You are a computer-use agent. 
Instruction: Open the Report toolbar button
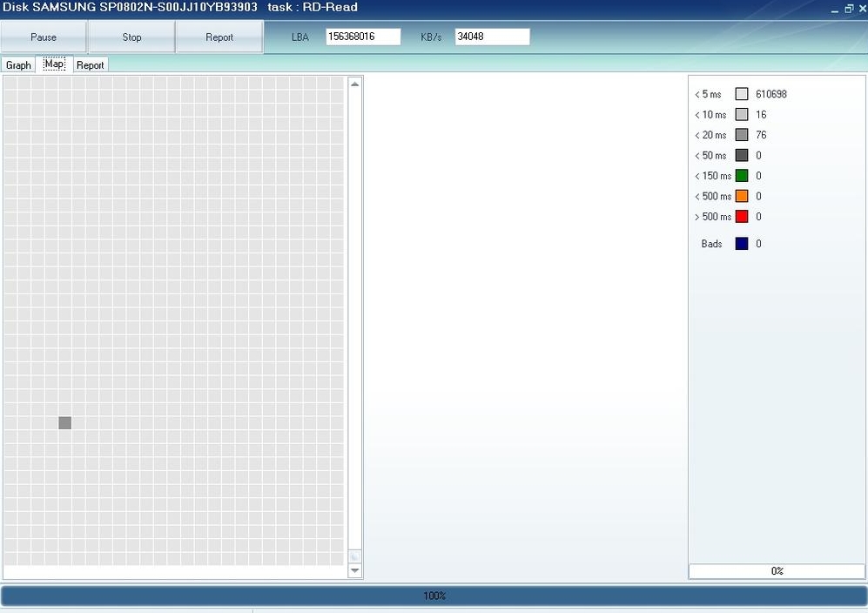tap(219, 37)
